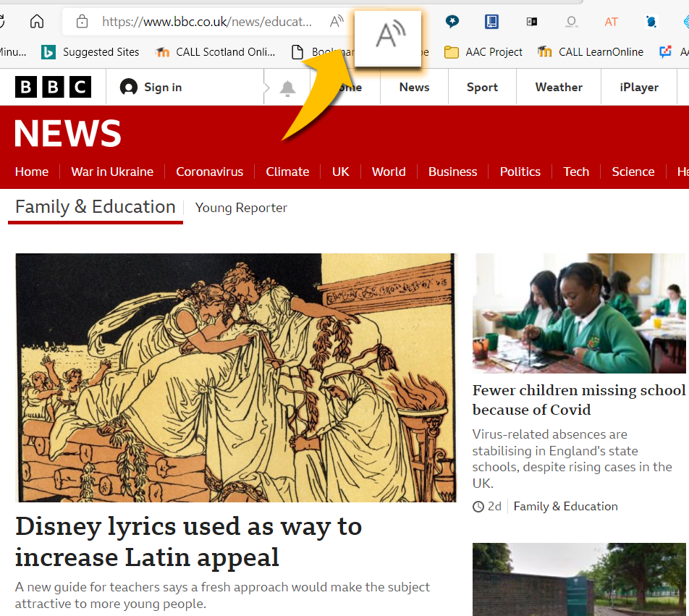
Task: Open the AAC Project bookmarks folder
Action: [x=483, y=52]
